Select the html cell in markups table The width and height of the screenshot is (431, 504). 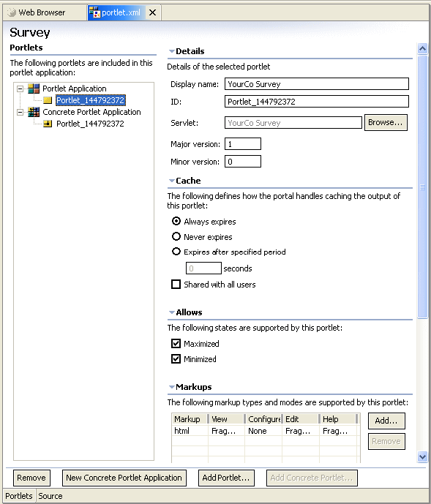coord(190,431)
